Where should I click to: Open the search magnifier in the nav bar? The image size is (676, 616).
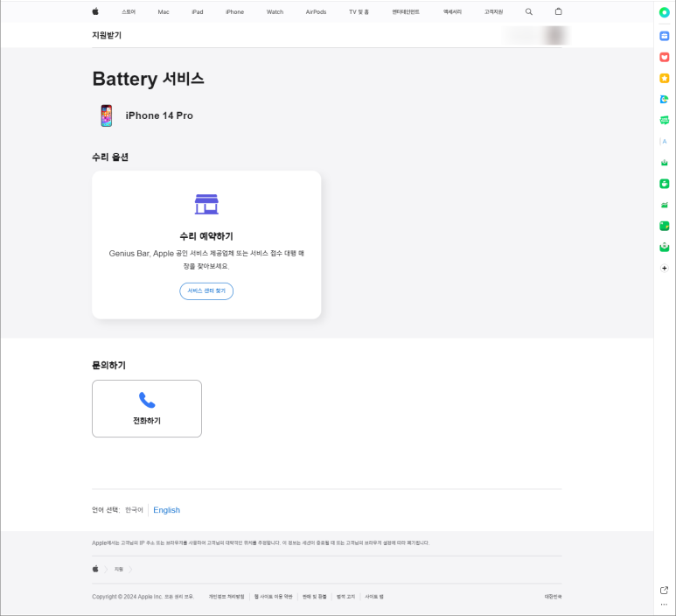(528, 12)
